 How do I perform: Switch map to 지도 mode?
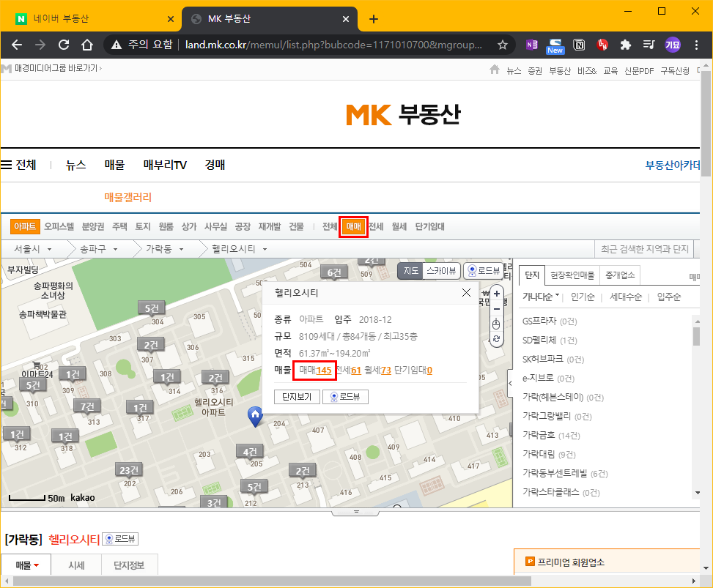click(410, 271)
